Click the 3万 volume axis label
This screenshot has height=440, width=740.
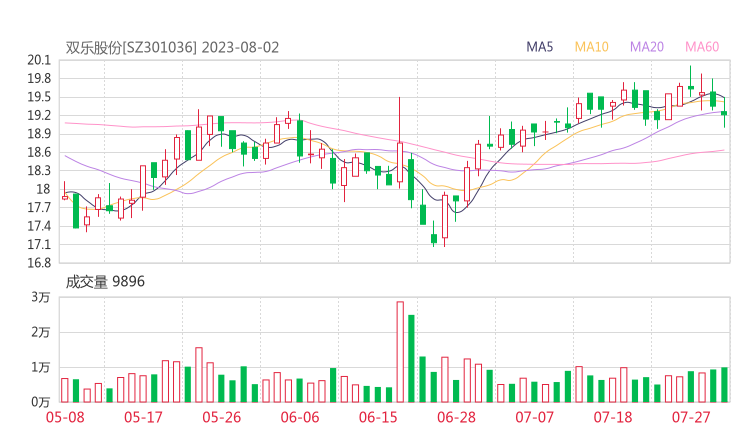click(x=41, y=297)
